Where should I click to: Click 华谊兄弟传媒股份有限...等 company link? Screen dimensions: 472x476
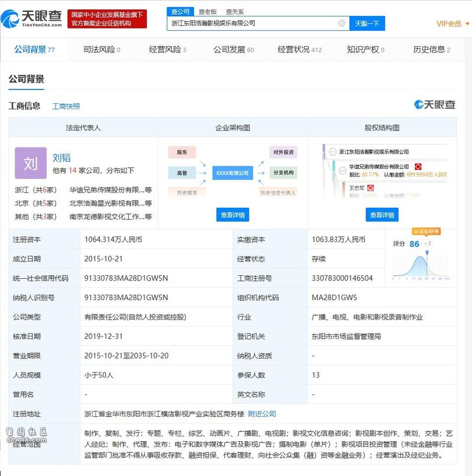coord(111,190)
